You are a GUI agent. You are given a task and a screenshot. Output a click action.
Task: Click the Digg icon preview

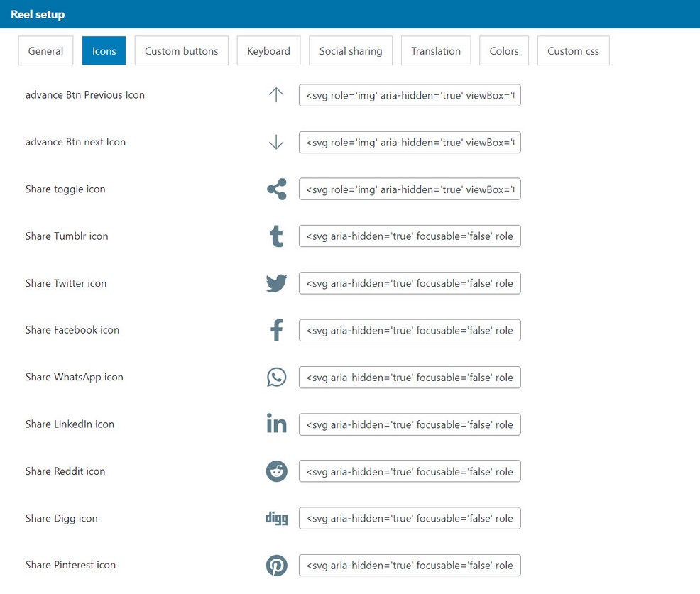[276, 518]
